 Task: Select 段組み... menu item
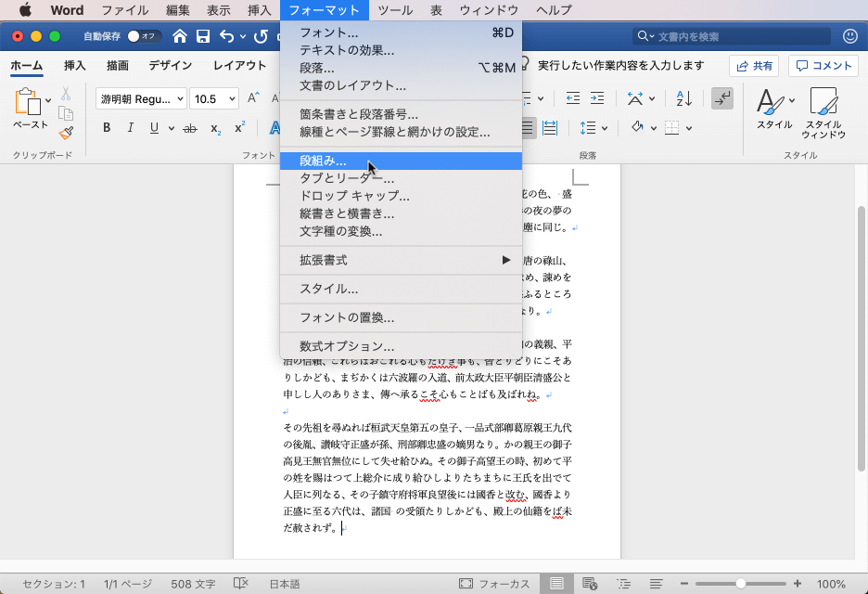click(x=402, y=161)
